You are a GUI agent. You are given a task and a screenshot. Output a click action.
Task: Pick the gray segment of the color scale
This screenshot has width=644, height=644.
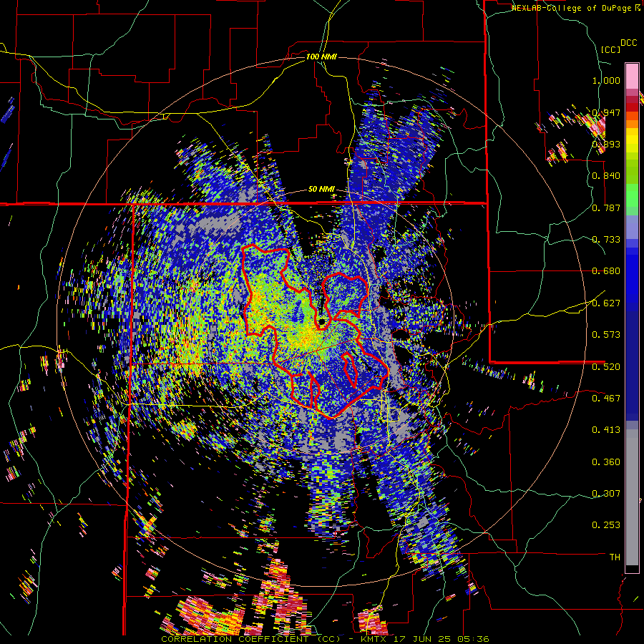(x=632, y=497)
